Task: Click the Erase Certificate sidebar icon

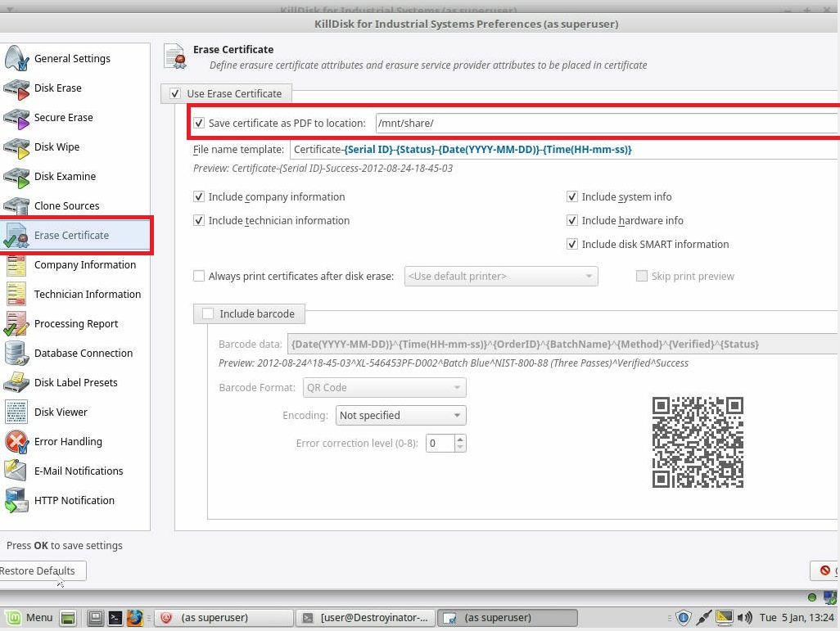Action: [x=16, y=236]
